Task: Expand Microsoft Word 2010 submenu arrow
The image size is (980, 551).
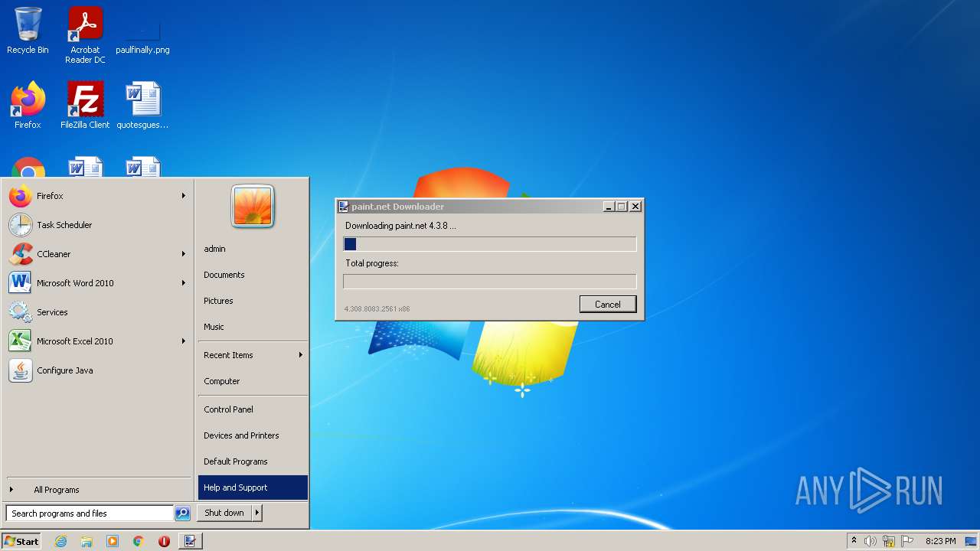Action: [184, 283]
